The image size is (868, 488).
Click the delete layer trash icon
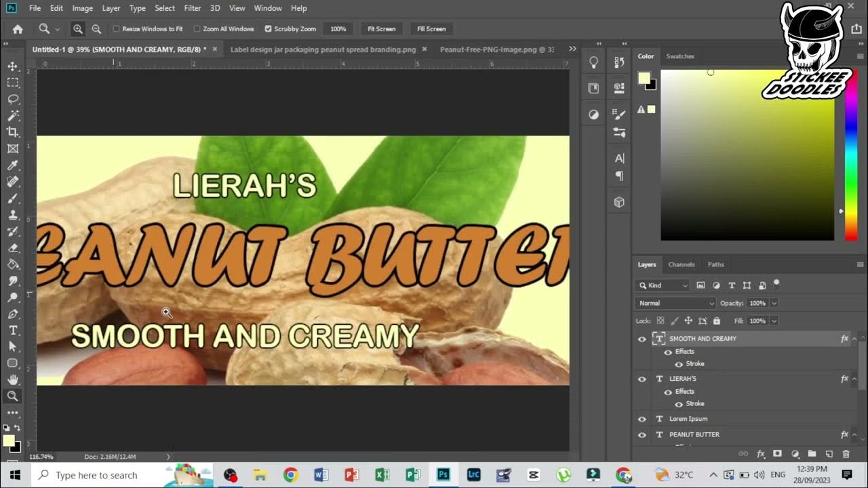click(x=846, y=453)
